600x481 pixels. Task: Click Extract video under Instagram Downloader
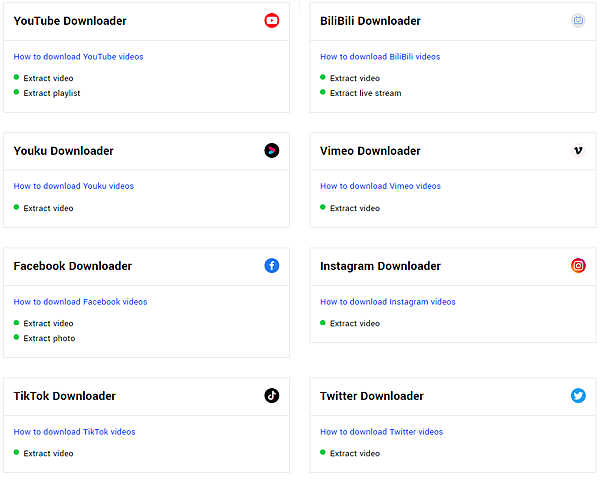coord(355,323)
